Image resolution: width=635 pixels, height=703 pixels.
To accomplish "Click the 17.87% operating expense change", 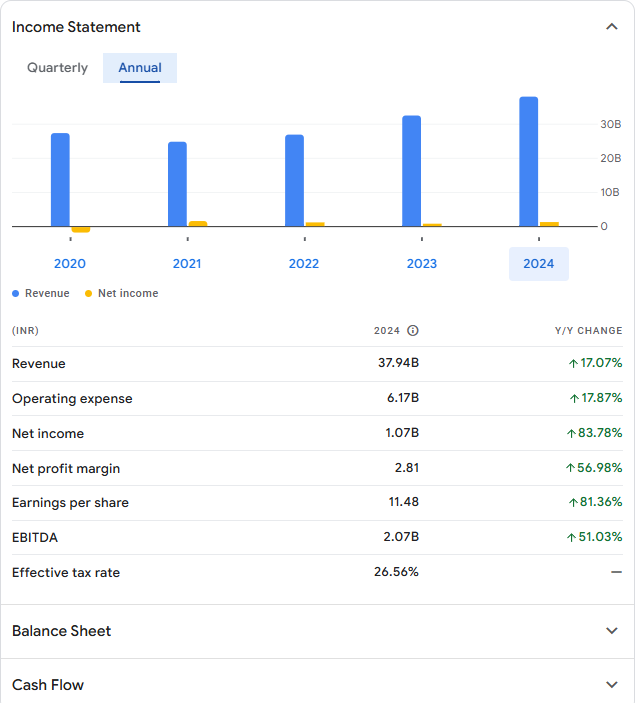I will 596,398.
